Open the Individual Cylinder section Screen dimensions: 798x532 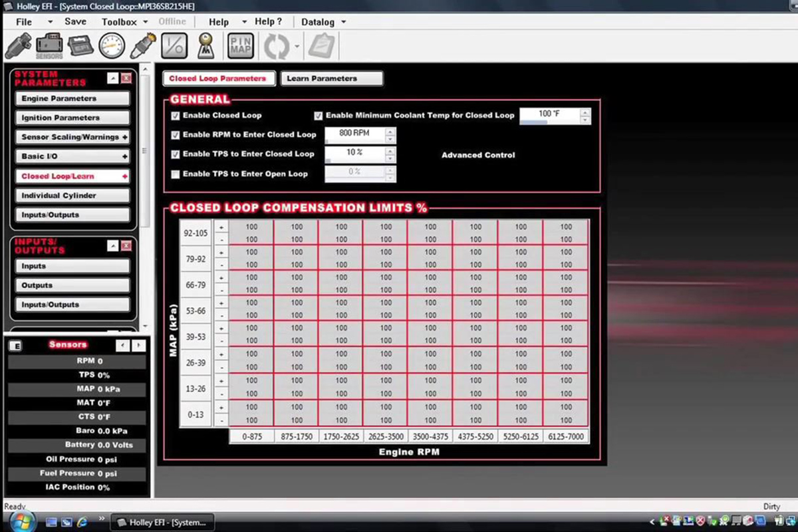tap(72, 196)
